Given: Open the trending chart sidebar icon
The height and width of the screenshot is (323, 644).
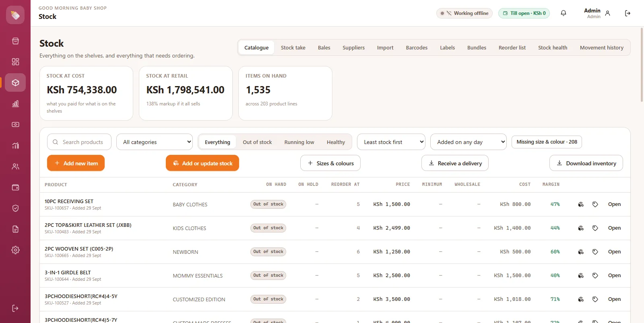Looking at the screenshot, I should pyautogui.click(x=15, y=146).
